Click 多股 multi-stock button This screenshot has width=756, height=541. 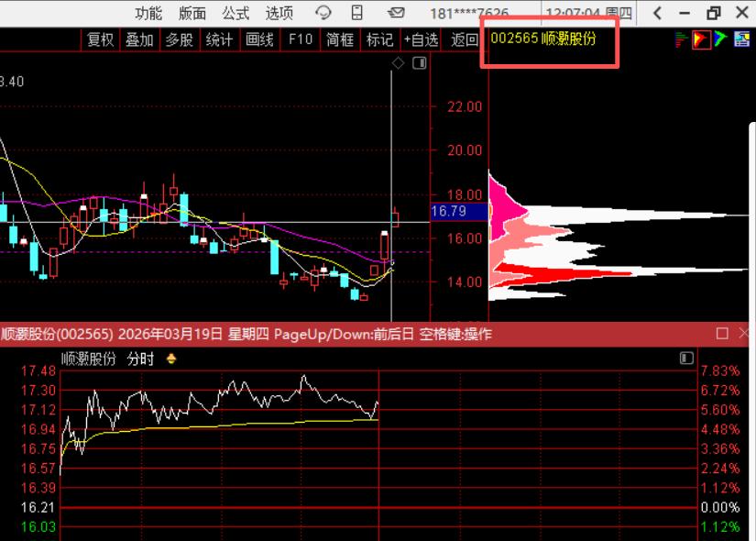click(179, 39)
